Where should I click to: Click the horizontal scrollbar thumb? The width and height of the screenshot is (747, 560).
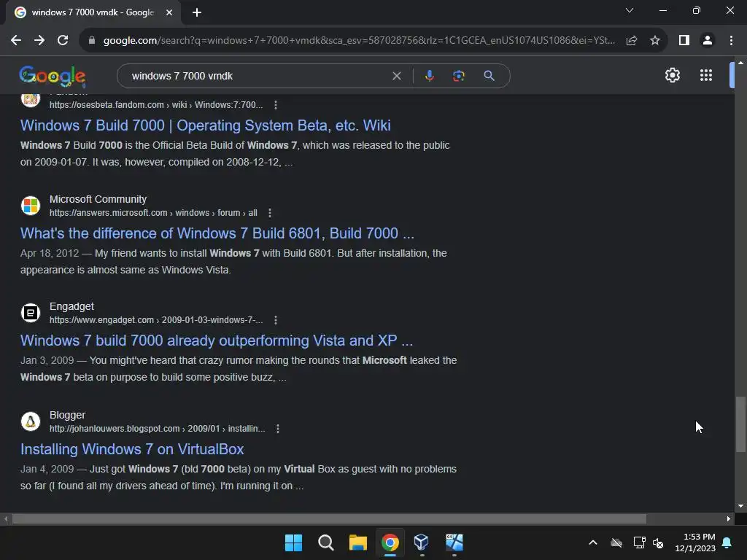click(x=329, y=518)
